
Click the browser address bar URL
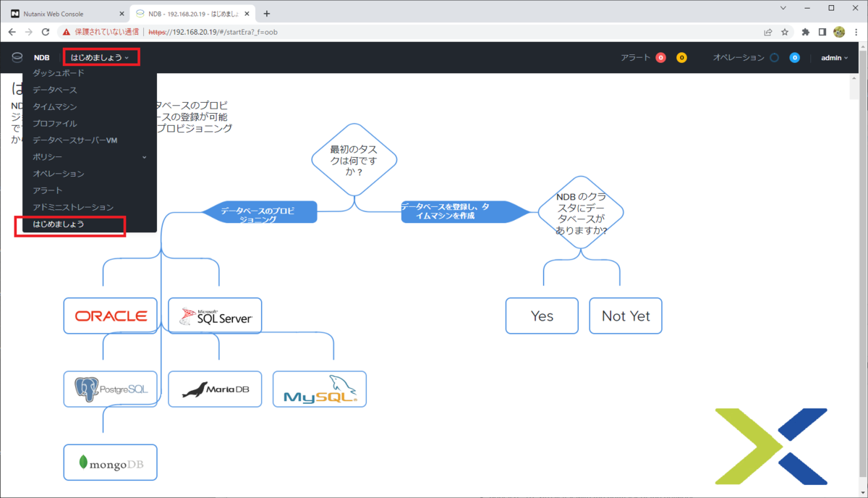point(213,32)
